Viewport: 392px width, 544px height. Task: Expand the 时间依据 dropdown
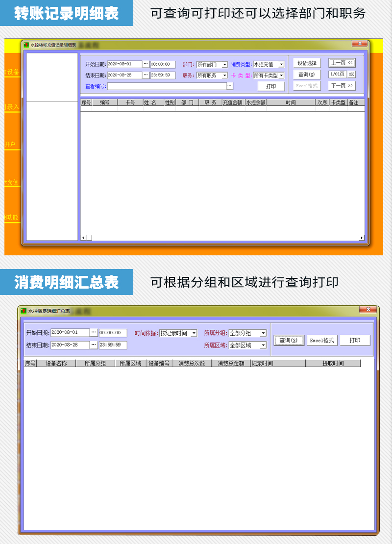[x=194, y=333]
